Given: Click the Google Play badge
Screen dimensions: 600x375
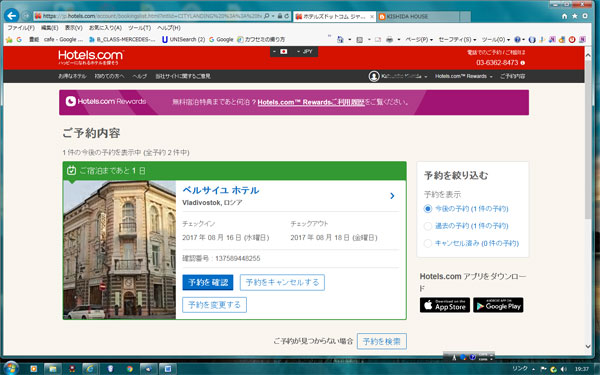Looking at the screenshot, I should pos(498,305).
